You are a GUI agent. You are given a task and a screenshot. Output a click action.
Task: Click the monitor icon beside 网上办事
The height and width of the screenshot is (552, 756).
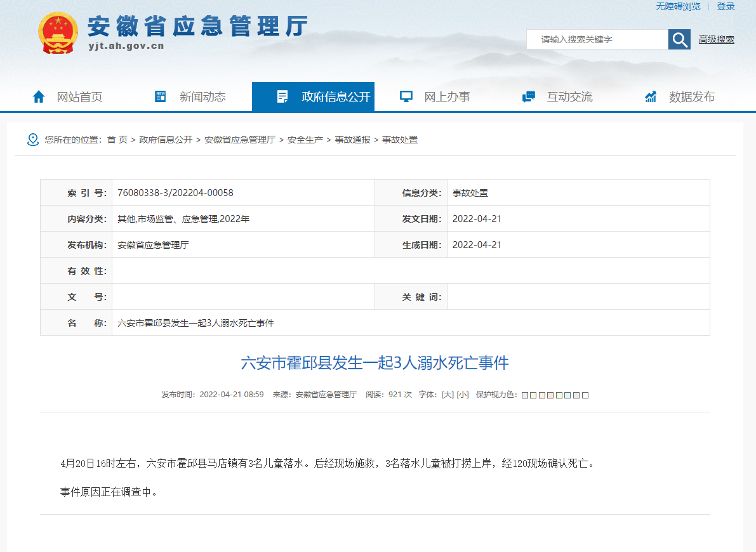406,96
